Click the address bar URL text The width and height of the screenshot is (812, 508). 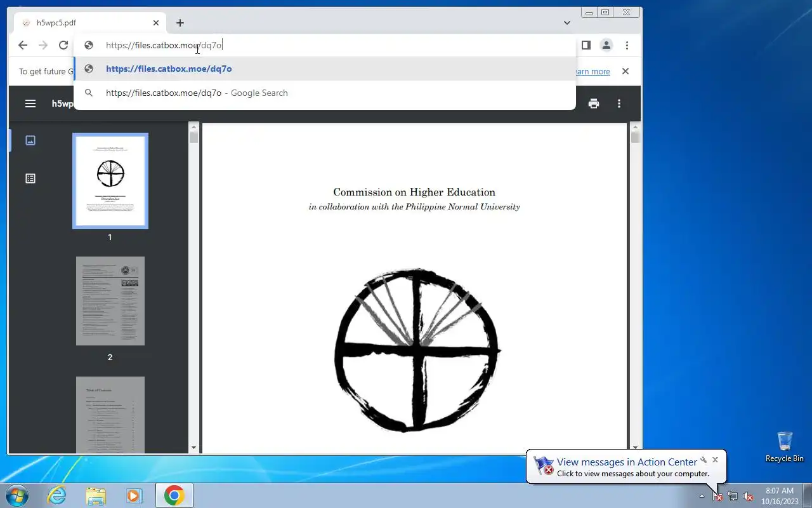pos(164,45)
